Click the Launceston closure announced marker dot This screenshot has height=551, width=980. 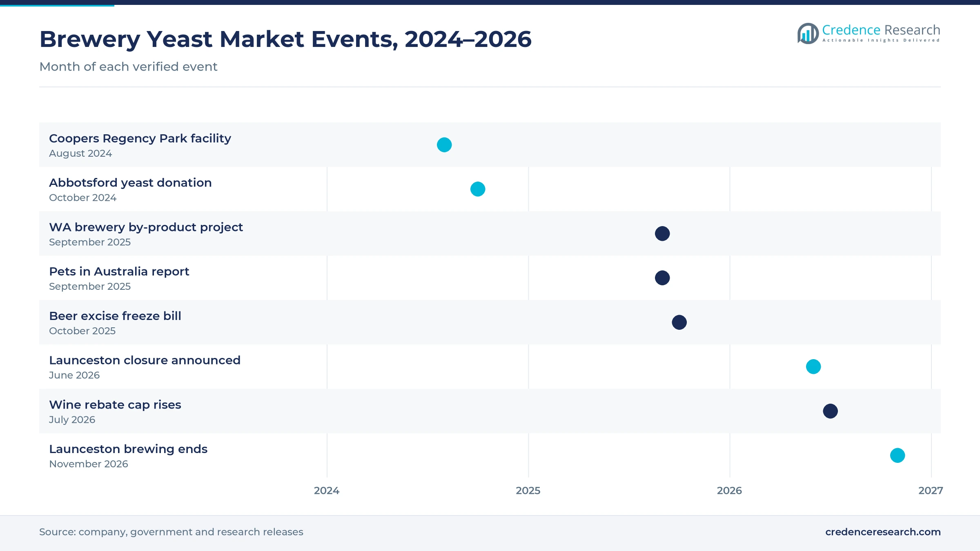813,367
